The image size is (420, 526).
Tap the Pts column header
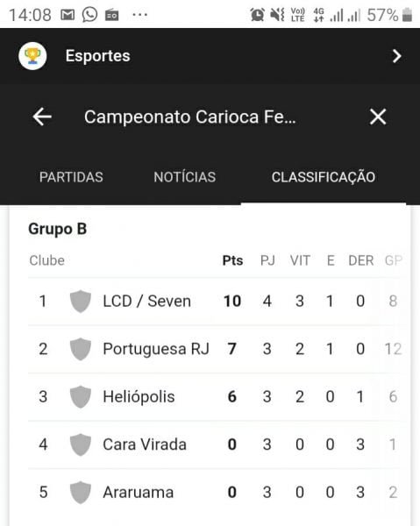click(232, 260)
